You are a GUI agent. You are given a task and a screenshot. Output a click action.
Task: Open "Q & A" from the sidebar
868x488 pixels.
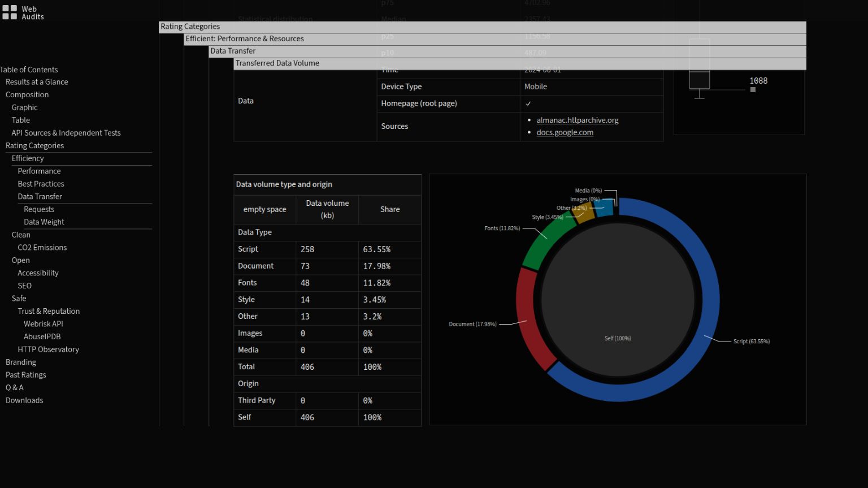(x=15, y=387)
